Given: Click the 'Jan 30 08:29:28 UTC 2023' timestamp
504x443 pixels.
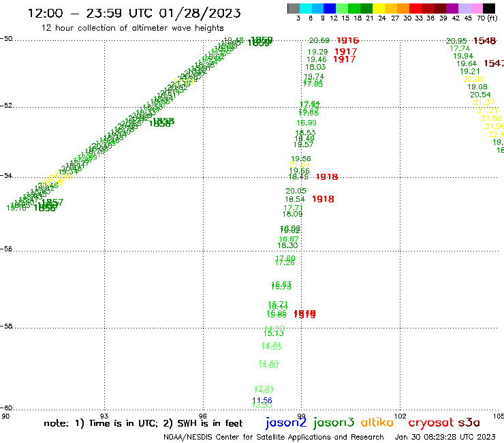Looking at the screenshot, I should point(445,437).
